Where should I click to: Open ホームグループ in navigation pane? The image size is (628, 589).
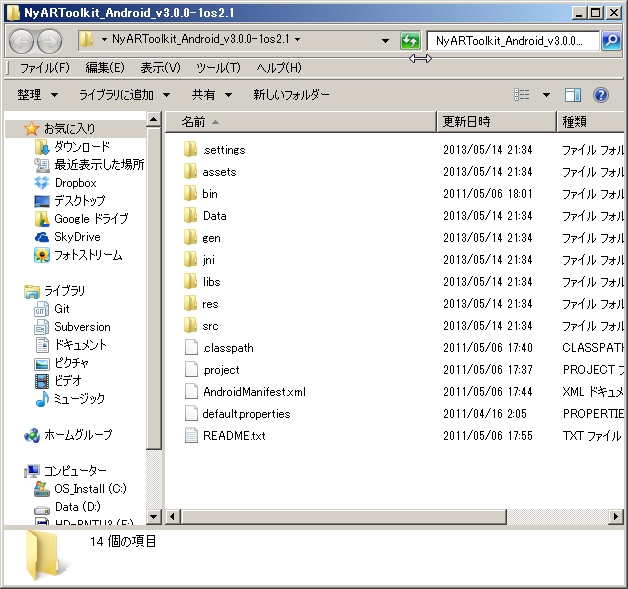[x=68, y=435]
